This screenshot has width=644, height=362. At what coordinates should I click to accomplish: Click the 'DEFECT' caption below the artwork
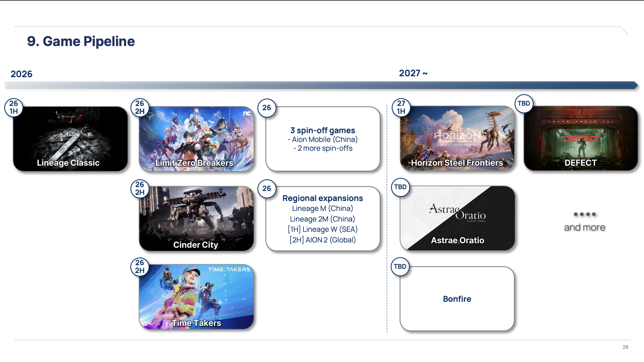click(x=581, y=163)
